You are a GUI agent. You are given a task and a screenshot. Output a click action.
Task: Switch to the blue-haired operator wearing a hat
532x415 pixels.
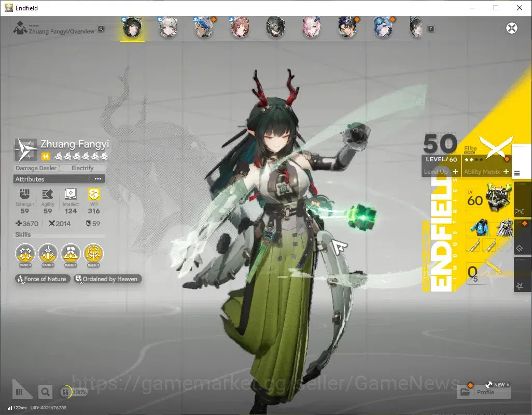pos(383,28)
